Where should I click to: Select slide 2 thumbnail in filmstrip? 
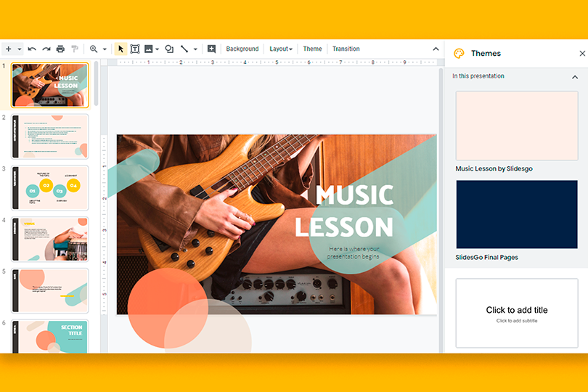(50, 136)
